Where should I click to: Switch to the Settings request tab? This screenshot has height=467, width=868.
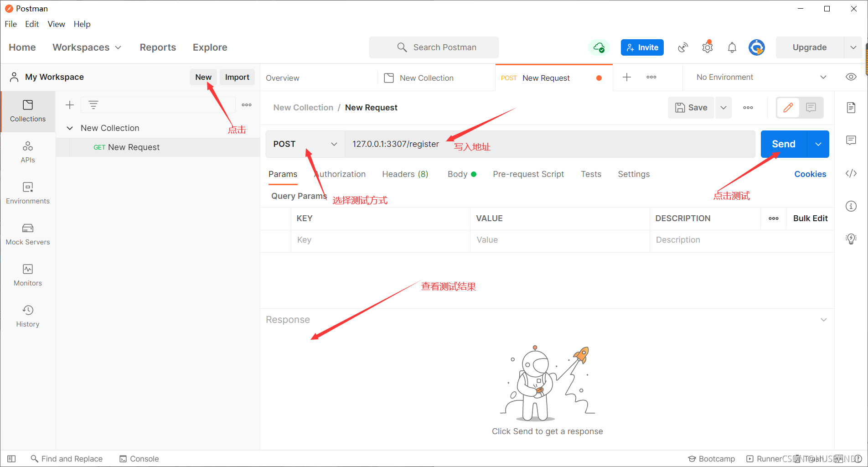[634, 174]
